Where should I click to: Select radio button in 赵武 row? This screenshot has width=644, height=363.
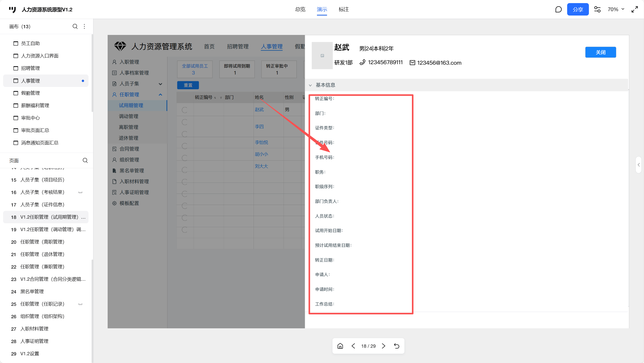pos(184,110)
